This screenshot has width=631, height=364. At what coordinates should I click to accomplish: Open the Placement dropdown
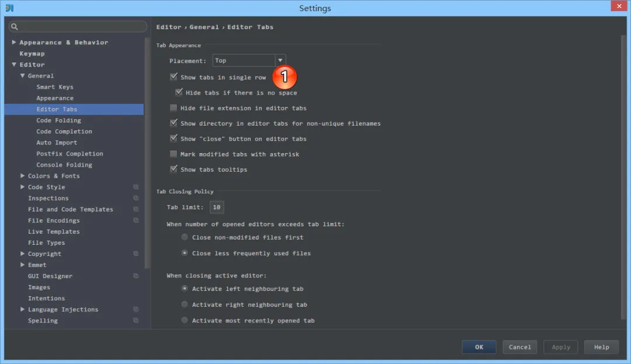[280, 60]
